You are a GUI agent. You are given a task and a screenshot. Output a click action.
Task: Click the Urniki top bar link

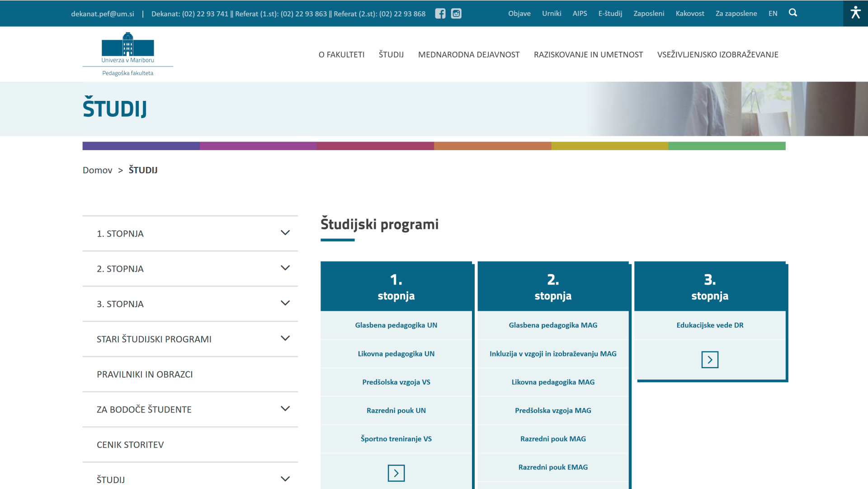tap(552, 14)
